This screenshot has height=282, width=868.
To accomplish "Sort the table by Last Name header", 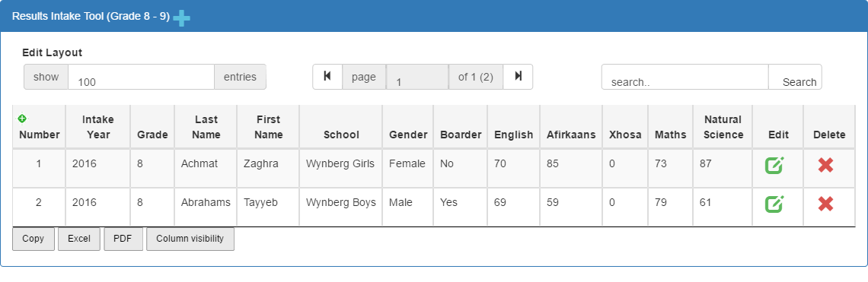I will pyautogui.click(x=206, y=127).
